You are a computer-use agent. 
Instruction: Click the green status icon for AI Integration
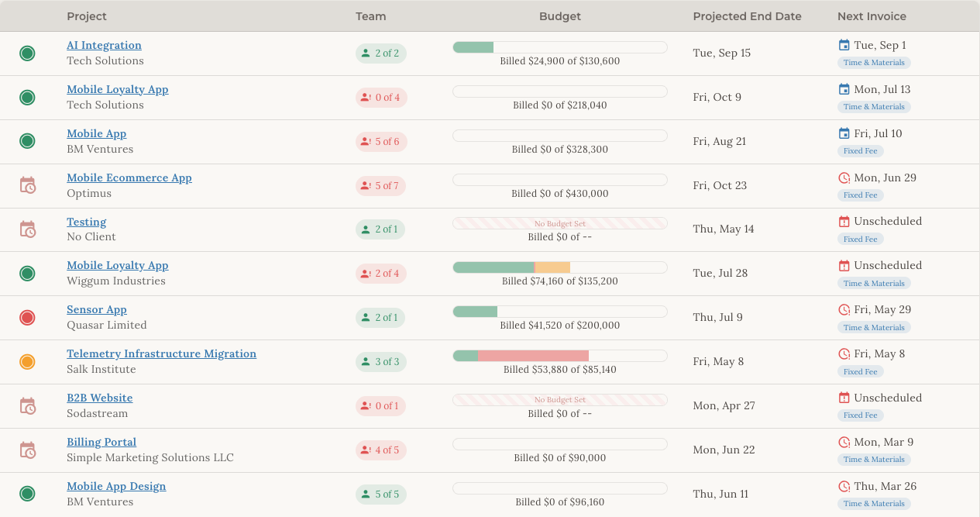[27, 53]
